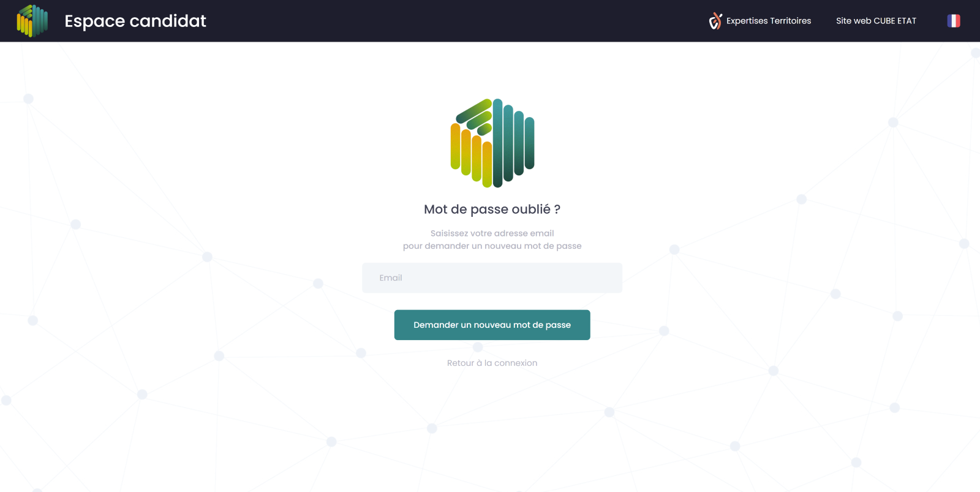Click the green diagonal bars atop the central logo

coord(474,116)
